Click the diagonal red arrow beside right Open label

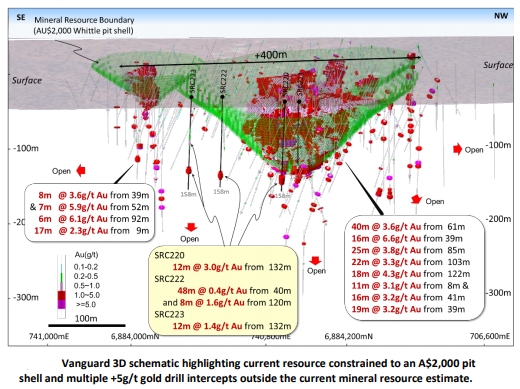416,199
